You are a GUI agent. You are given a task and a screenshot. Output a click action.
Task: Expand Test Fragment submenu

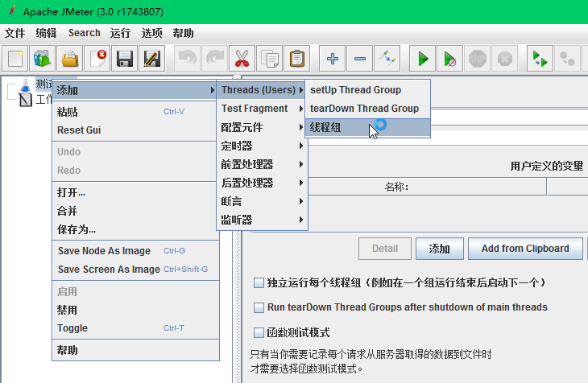262,109
